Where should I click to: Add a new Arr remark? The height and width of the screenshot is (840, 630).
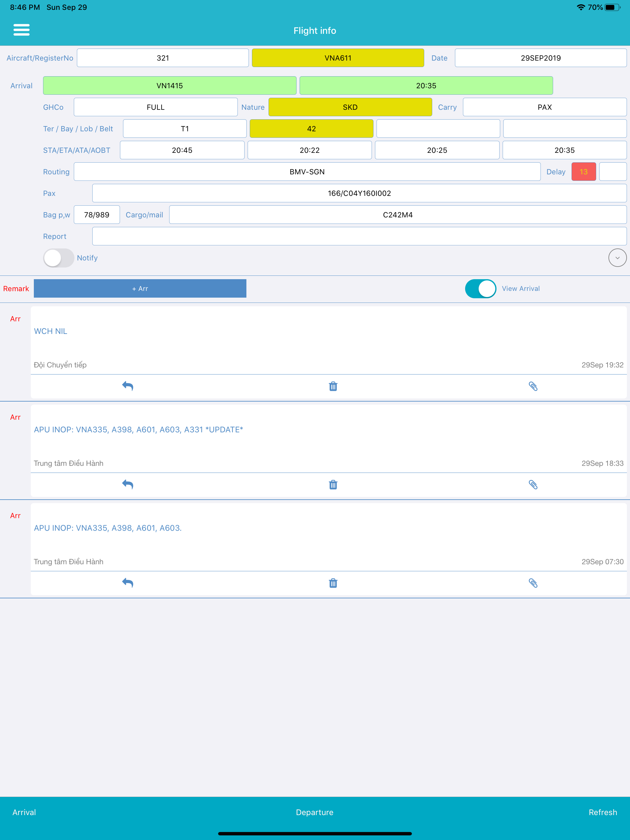point(140,289)
